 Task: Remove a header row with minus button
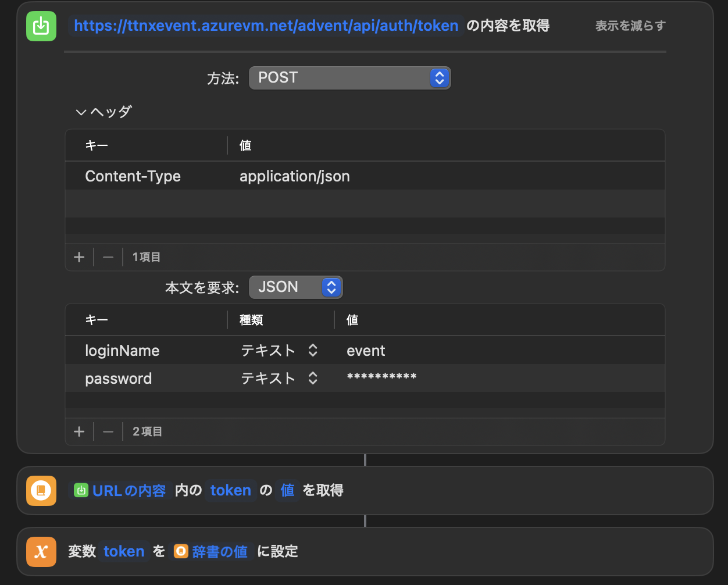pos(108,256)
